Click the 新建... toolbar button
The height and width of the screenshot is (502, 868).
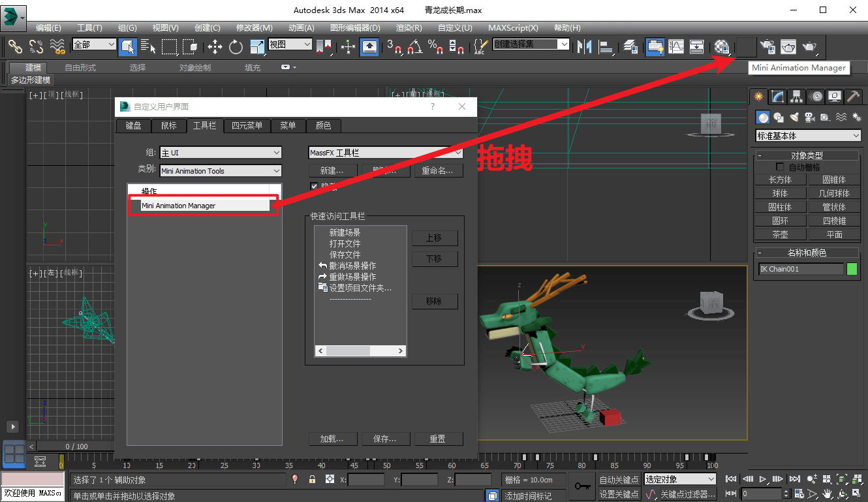pyautogui.click(x=332, y=171)
